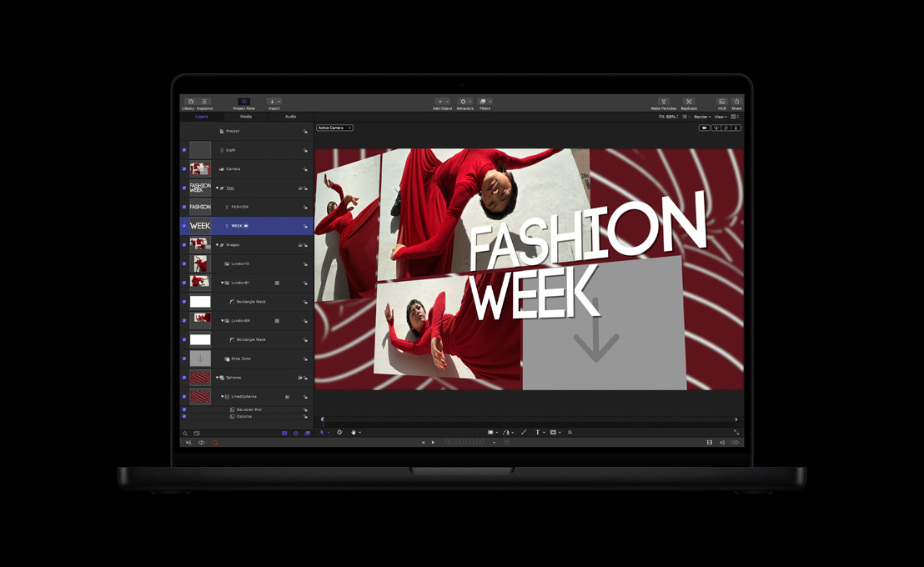Click the Fit 68% zoom level control
This screenshot has width=924, height=567.
point(668,117)
